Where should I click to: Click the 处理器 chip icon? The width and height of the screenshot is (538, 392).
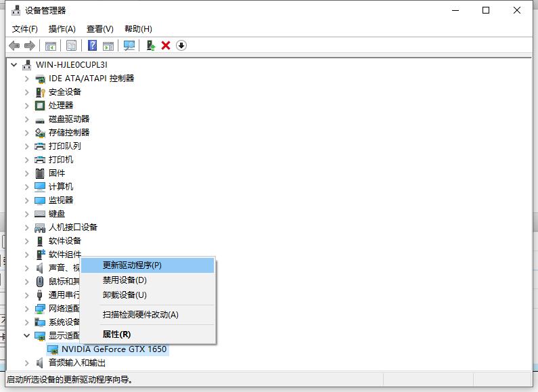tap(40, 106)
